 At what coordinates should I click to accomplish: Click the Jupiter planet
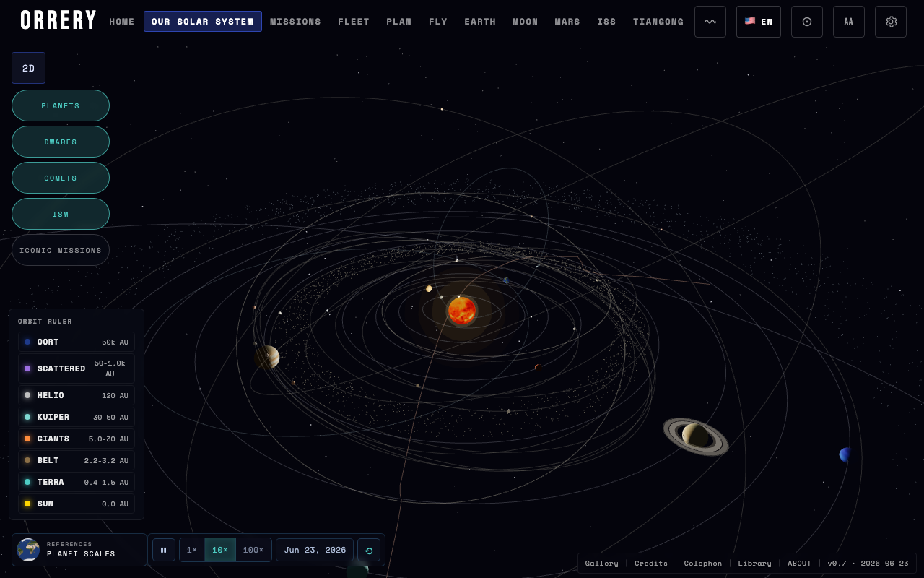(x=267, y=357)
